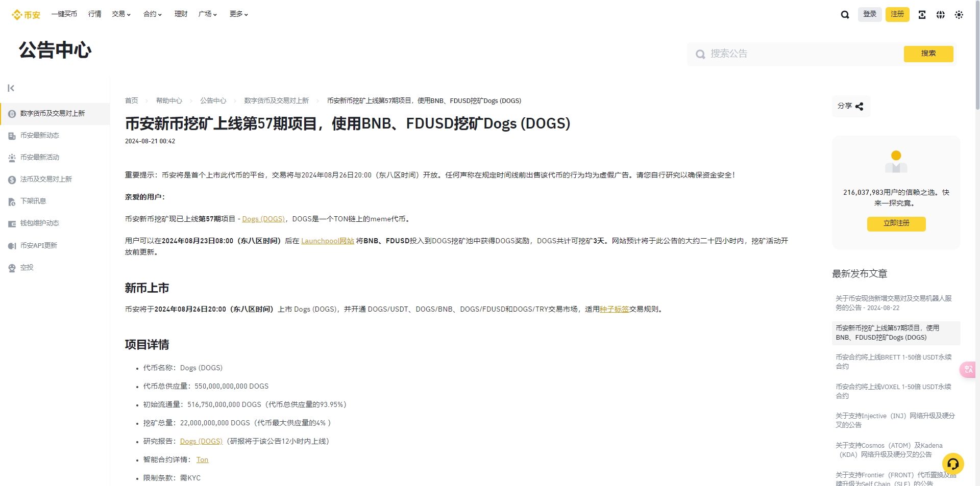Toggle the light/dark theme sun icon
This screenshot has width=980, height=486.
[x=959, y=15]
